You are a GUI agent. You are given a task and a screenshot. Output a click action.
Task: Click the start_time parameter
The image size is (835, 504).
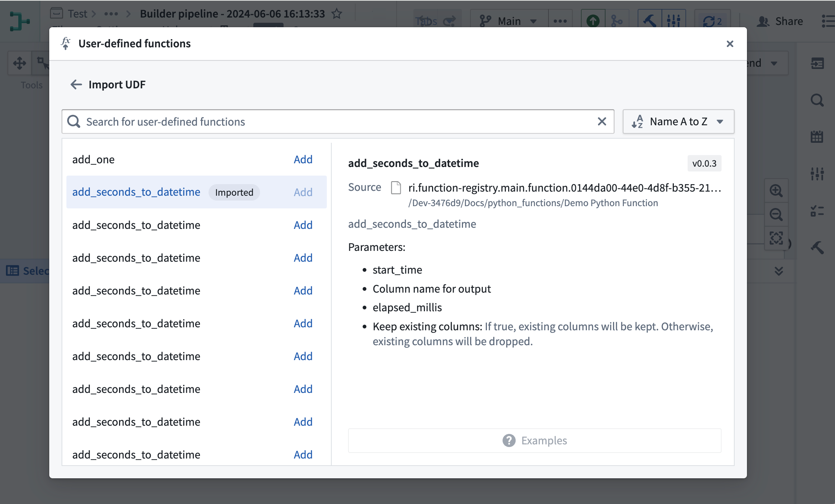tap(397, 270)
